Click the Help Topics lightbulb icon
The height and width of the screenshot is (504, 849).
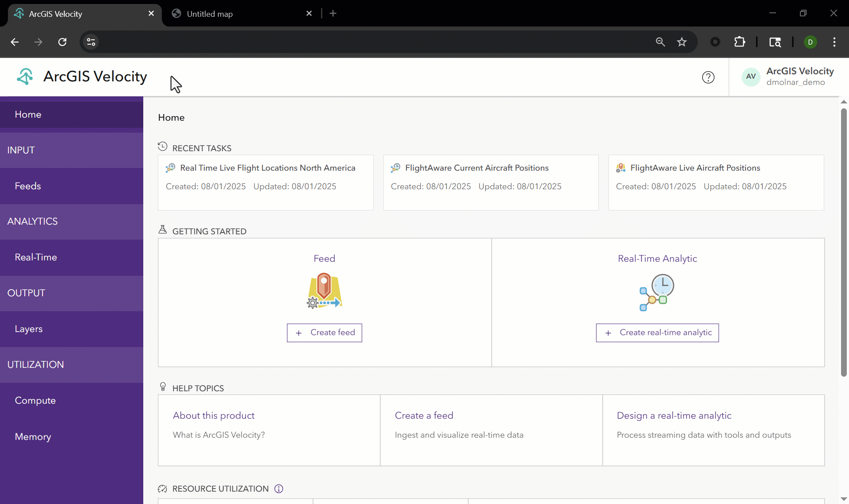click(163, 386)
